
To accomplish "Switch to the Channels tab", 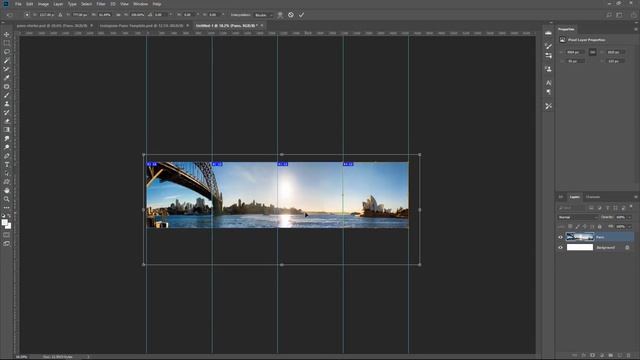I will (593, 197).
